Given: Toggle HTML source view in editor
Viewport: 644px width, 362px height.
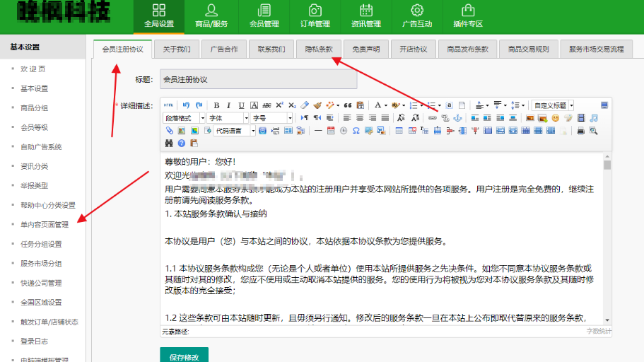Looking at the screenshot, I should coord(168,105).
